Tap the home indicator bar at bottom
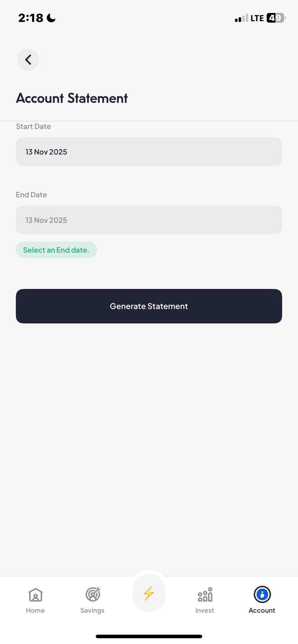Screen dimensions: 298x644 tap(149, 636)
